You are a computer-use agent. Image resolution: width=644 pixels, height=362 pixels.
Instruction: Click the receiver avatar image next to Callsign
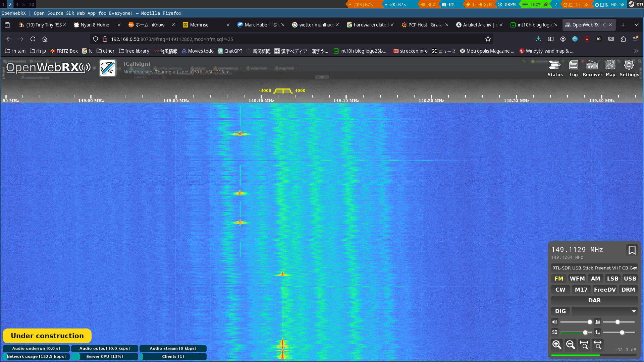(x=108, y=68)
